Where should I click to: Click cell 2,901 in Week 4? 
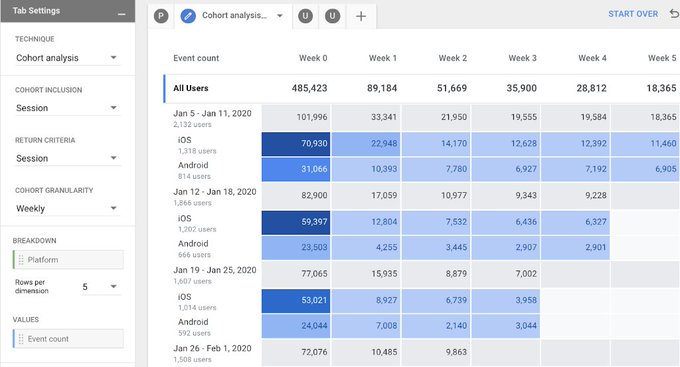coord(575,247)
